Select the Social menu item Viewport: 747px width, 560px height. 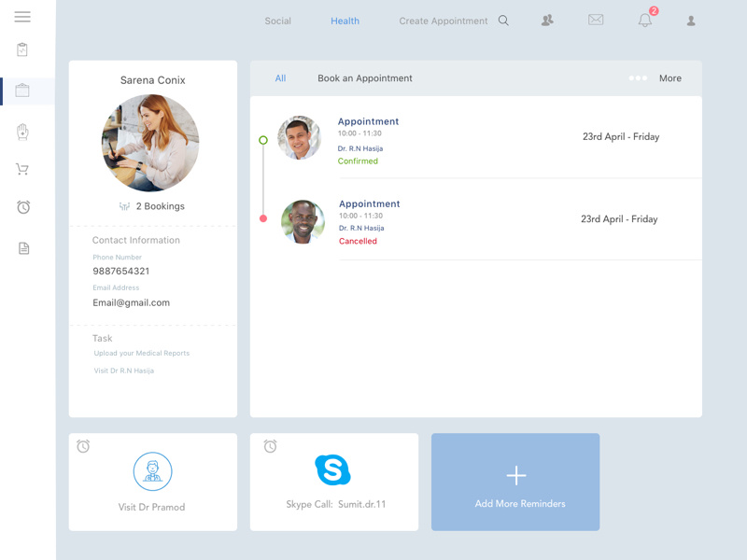(277, 21)
